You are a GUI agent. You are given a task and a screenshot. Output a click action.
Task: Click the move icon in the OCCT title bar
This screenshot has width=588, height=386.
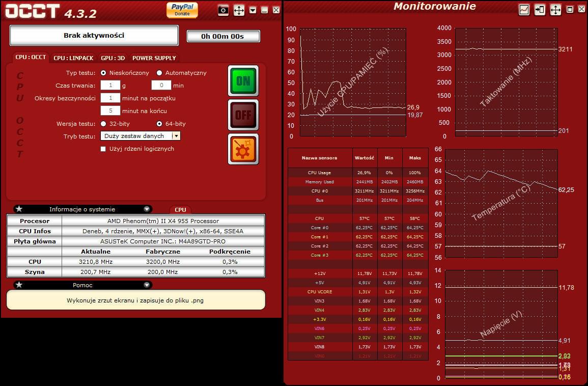click(239, 10)
